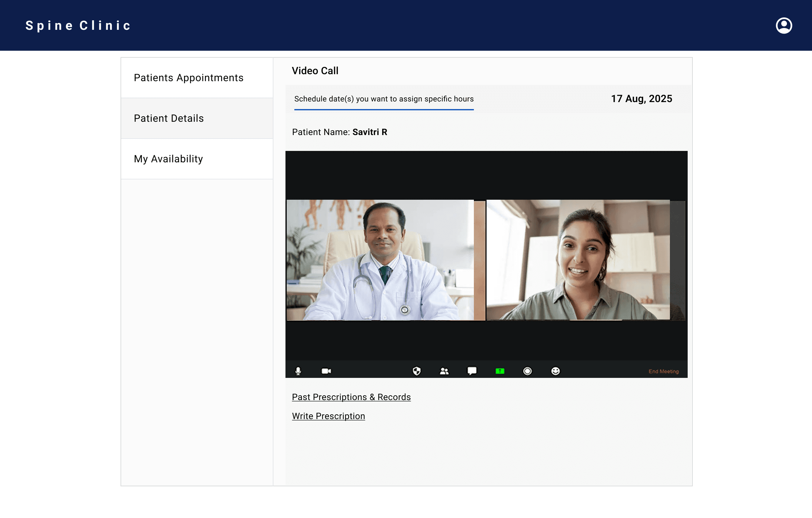Click the 17 Aug, 2025 date
This screenshot has width=812, height=518.
641,99
